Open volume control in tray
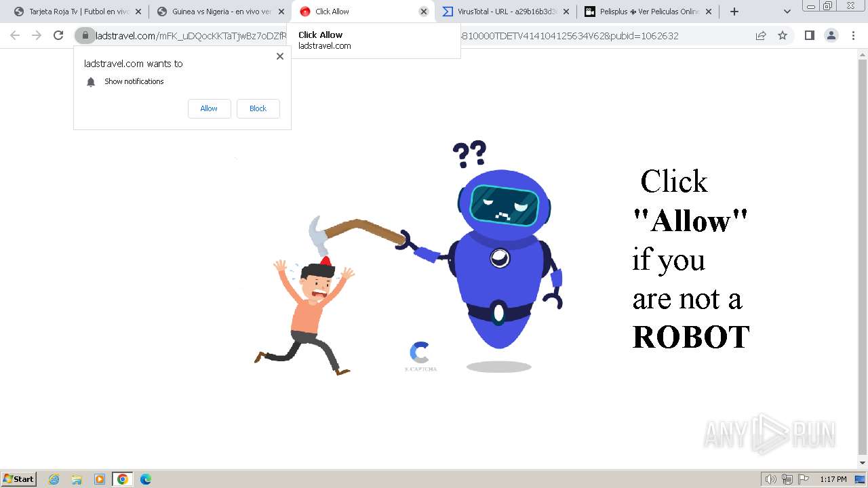 (x=770, y=479)
